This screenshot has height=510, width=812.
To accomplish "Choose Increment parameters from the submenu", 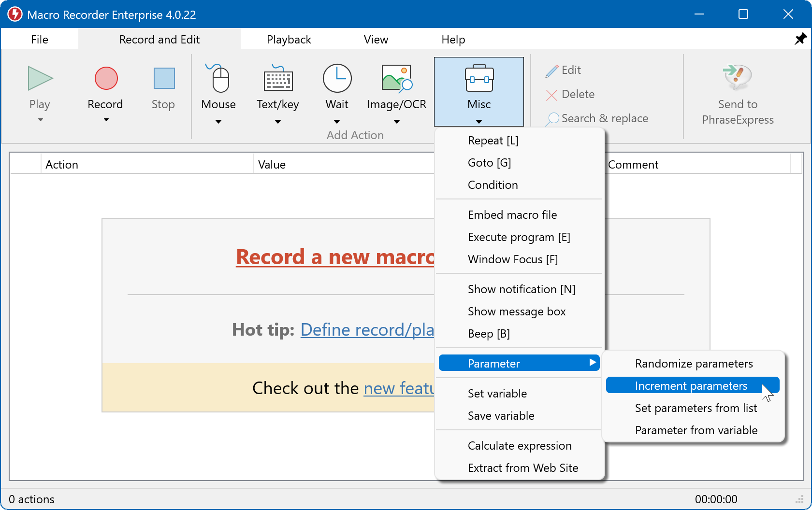I will pyautogui.click(x=691, y=386).
